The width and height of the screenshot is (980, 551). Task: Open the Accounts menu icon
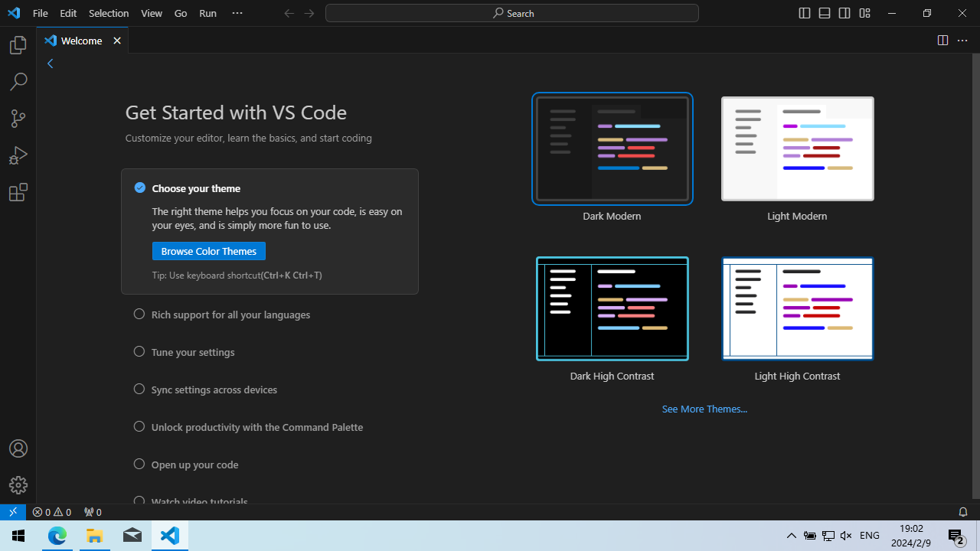coord(18,448)
